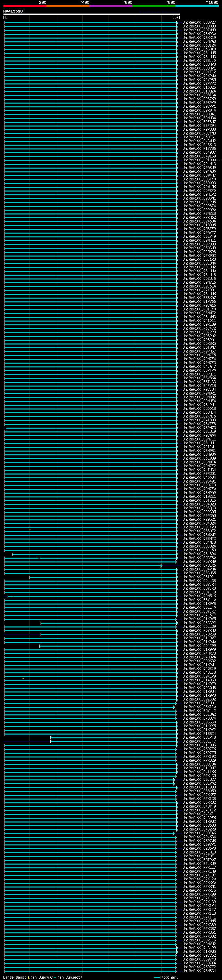
Task: Choose the UniRef100_Q8L894 hit
Action: pos(199,554)
